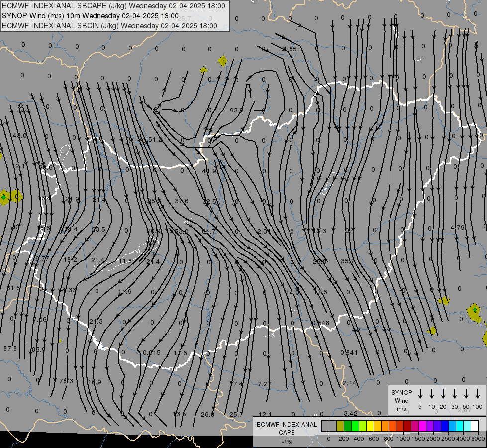The width and height of the screenshot is (487, 448).
Task: Click the CAPE value 51.2 on map
Action: tap(155, 140)
